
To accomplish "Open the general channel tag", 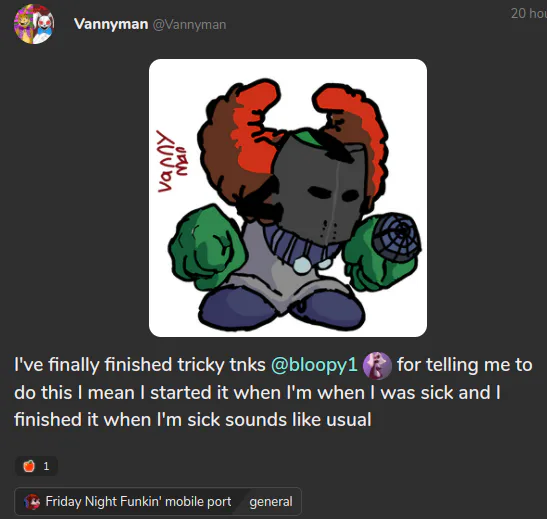I will pos(271,502).
